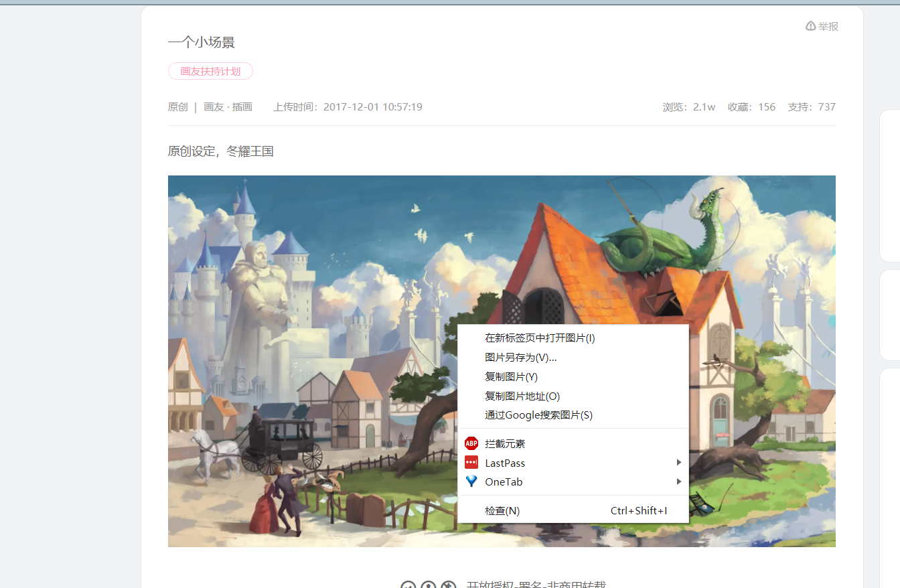Viewport: 900px width, 588px height.
Task: Click the attribution (署名) license icon
Action: (x=427, y=585)
